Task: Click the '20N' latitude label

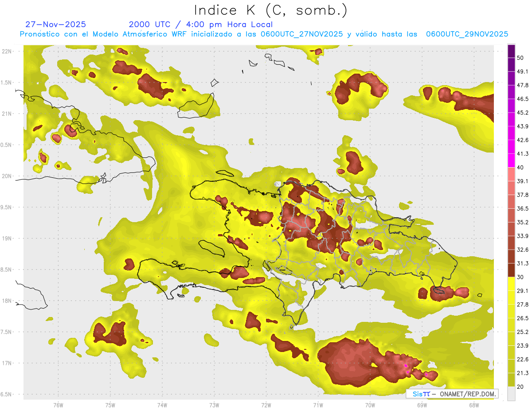Action: 7,176
